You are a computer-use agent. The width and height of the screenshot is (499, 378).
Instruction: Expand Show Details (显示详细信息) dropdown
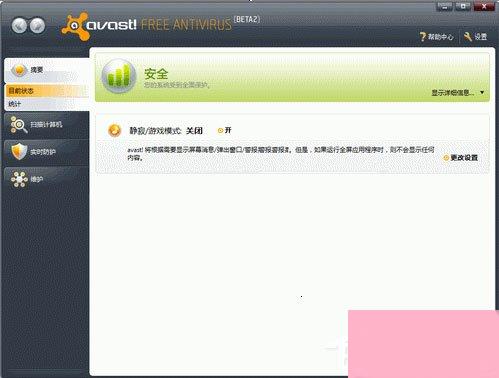[x=458, y=93]
